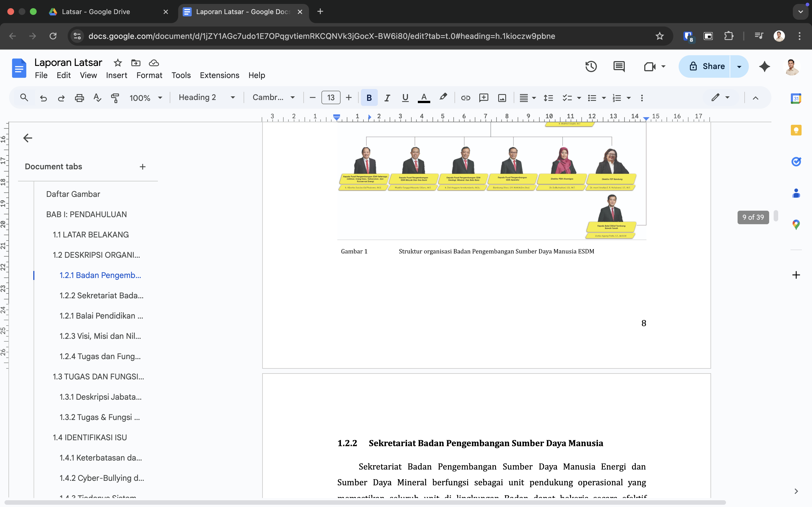Screen dimensions: 812x507
Task: Open the comments history icon
Action: point(619,66)
